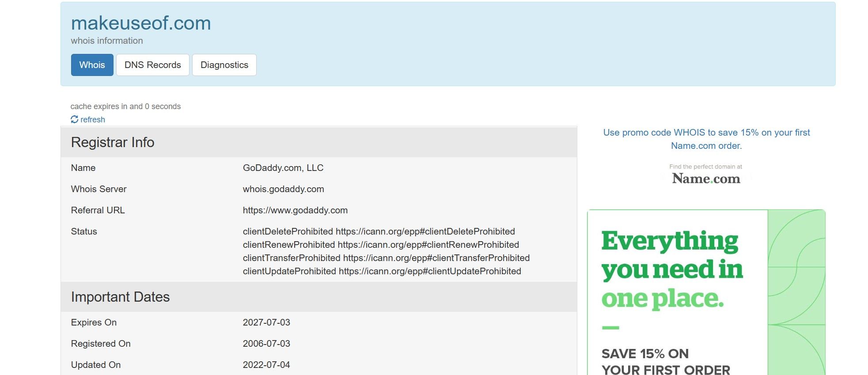The height and width of the screenshot is (375, 868).
Task: Click the Registered On label
Action: coord(101,344)
